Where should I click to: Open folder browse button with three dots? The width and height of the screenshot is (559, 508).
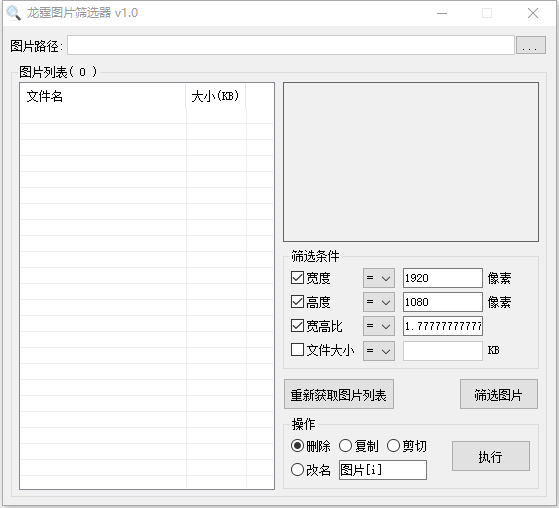pyautogui.click(x=530, y=45)
